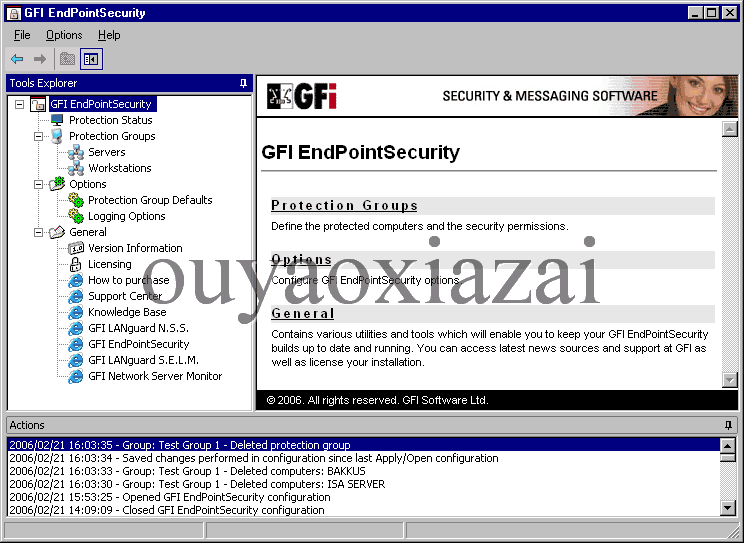744x543 pixels.
Task: Click the Workstations group icon
Action: click(x=76, y=168)
